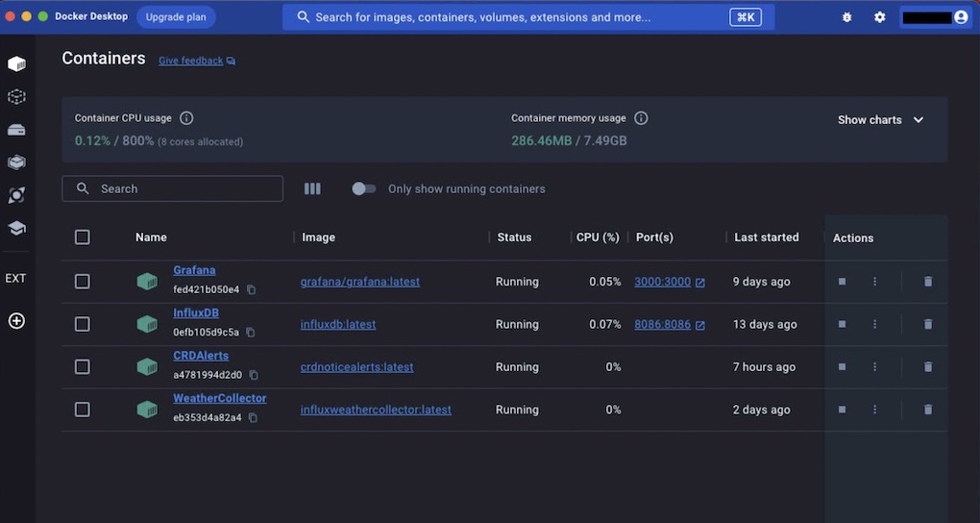980x523 pixels.
Task: Open the Settings gear icon
Action: point(879,17)
